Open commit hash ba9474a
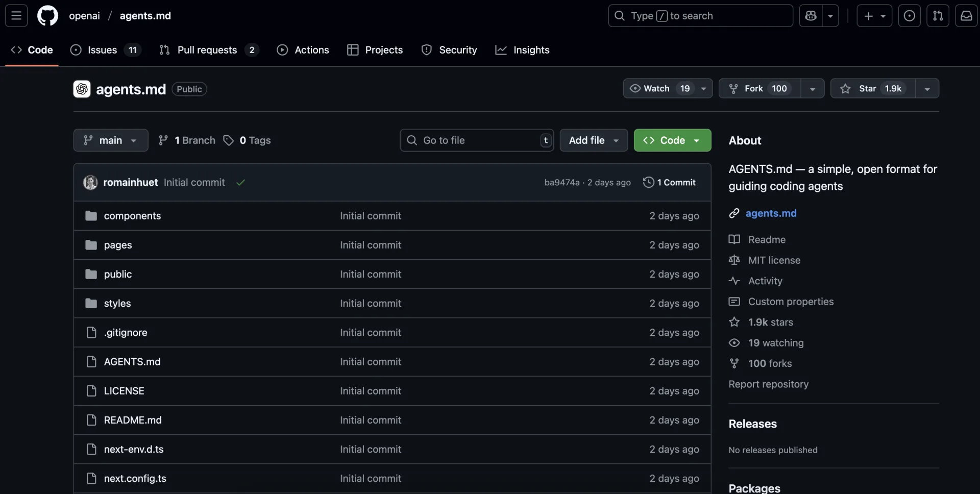Screen dimensions: 980x494 coord(562,182)
